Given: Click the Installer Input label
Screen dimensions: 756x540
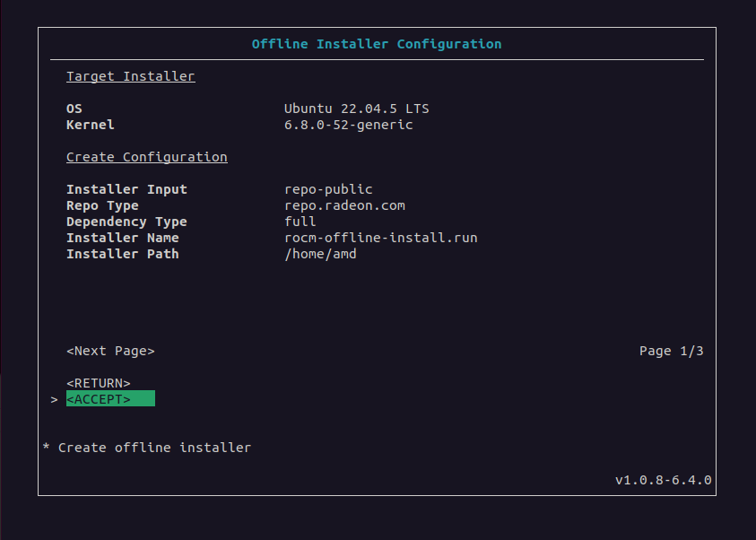Looking at the screenshot, I should point(126,189).
